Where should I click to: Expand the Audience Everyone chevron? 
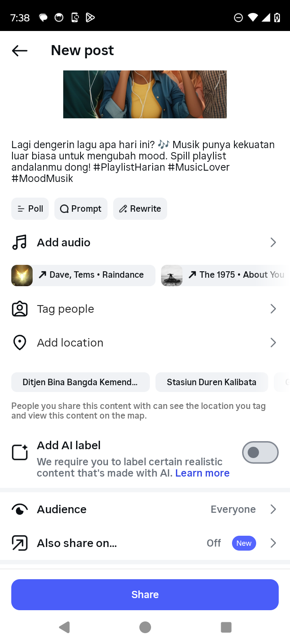[273, 510]
